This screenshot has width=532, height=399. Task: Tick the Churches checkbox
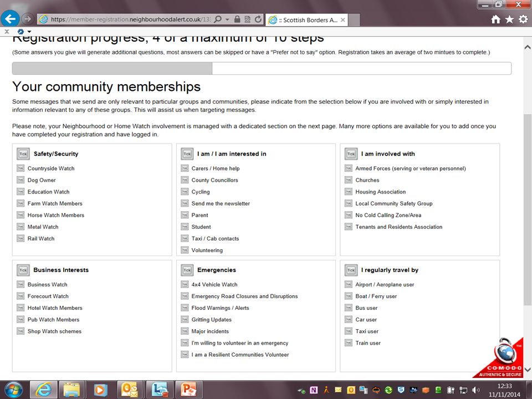tap(349, 180)
